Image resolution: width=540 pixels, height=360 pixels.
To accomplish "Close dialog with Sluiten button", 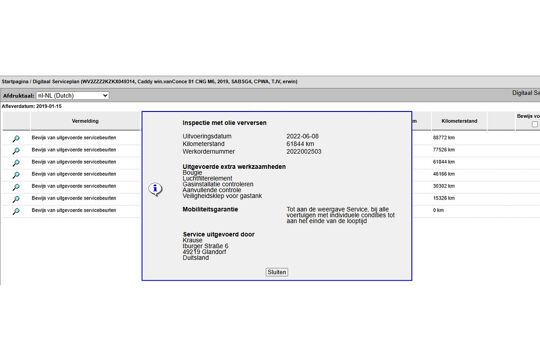I will click(x=277, y=272).
